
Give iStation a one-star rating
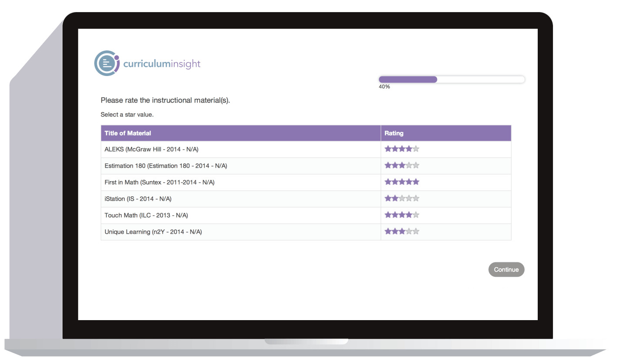tap(388, 199)
